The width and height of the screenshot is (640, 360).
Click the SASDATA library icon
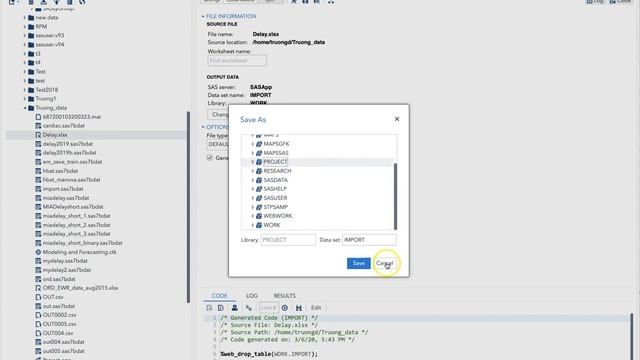pyautogui.click(x=259, y=180)
